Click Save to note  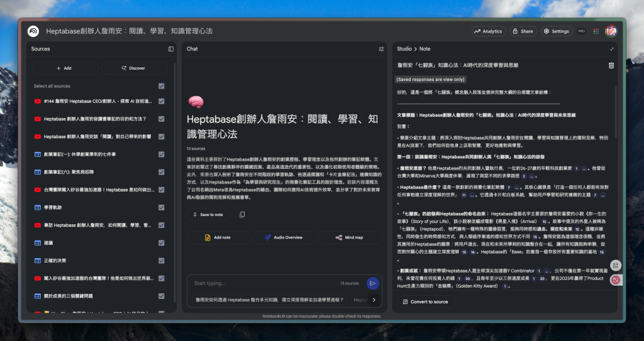tap(208, 215)
